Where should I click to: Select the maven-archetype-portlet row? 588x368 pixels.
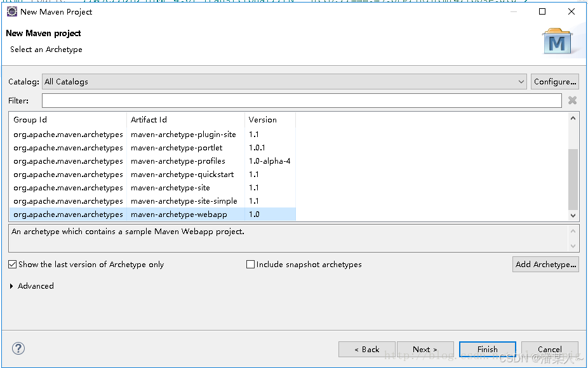pos(152,148)
